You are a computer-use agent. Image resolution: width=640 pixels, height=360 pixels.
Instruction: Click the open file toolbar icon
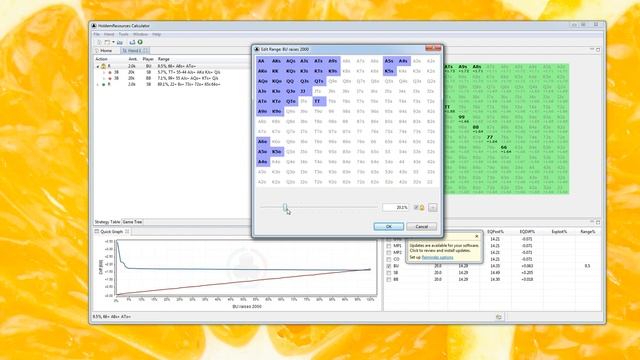coord(120,42)
